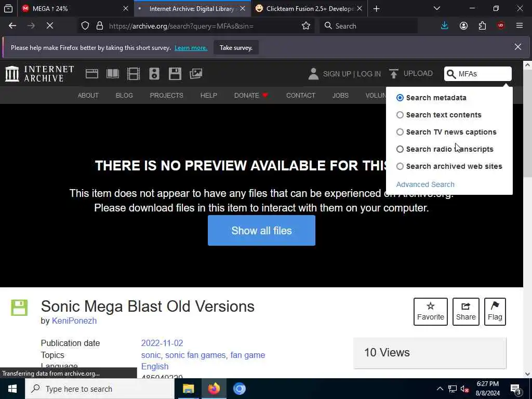Click the Firefox Search toolbar field
Viewport: 532px width, 399px height.
click(368, 26)
